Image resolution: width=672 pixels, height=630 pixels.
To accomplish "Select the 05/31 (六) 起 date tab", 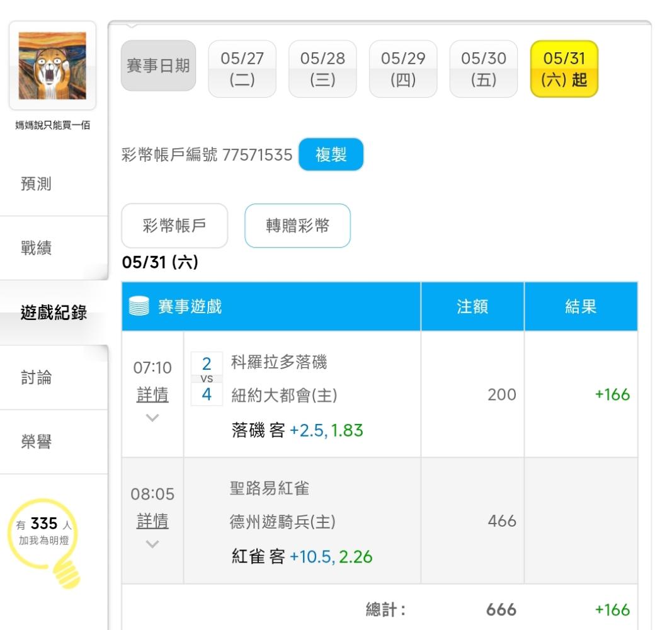I will pyautogui.click(x=564, y=69).
